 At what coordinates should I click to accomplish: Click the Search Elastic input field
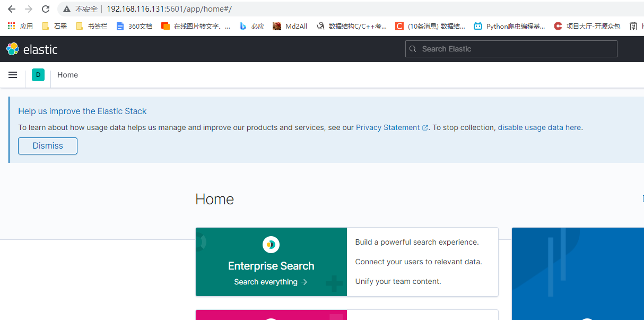pos(511,49)
